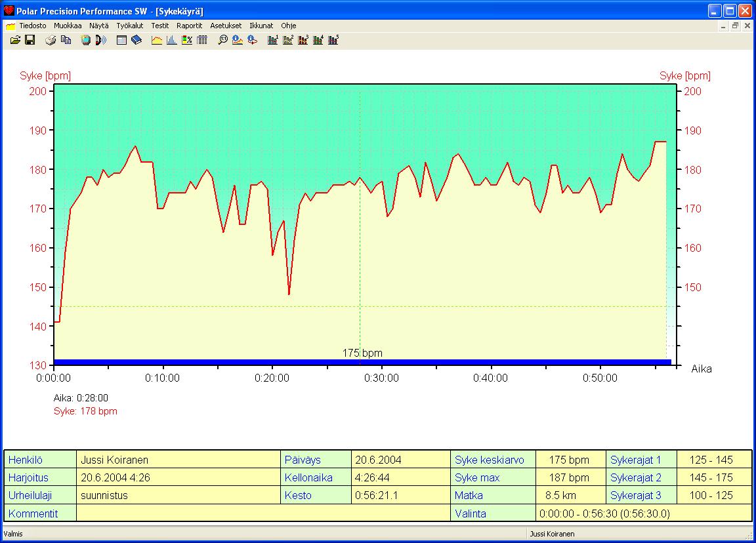Screen dimensions: 756x543
Task: Click the save floppy disk icon
Action: click(30, 40)
